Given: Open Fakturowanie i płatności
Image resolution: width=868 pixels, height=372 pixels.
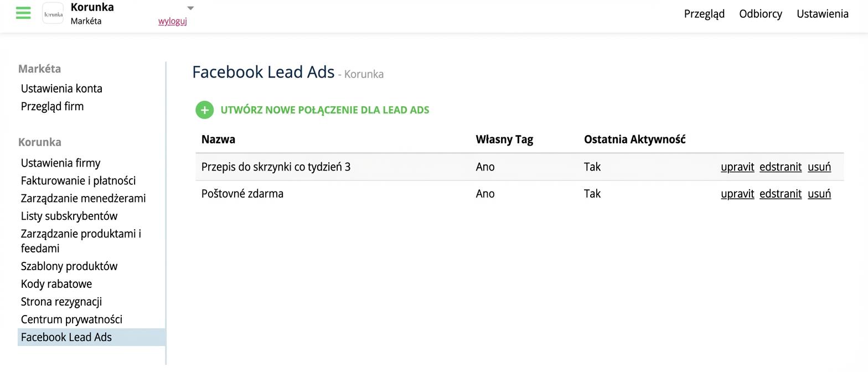Looking at the screenshot, I should click(78, 180).
